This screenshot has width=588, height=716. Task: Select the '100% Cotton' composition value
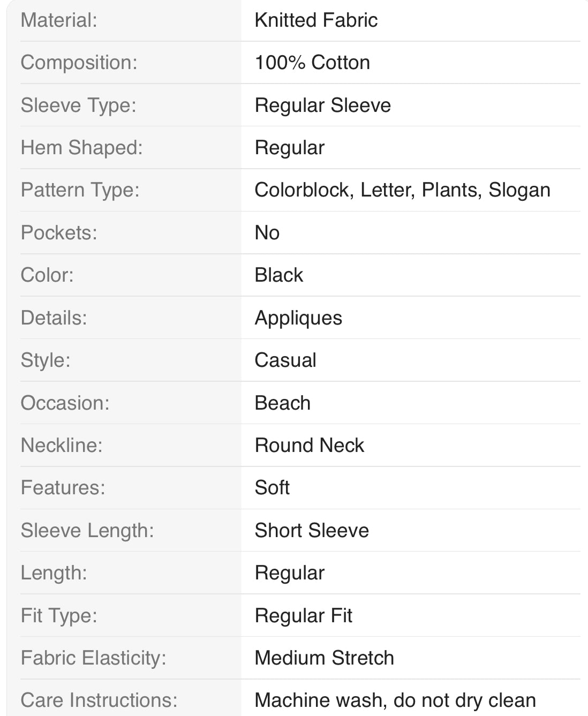coord(312,63)
